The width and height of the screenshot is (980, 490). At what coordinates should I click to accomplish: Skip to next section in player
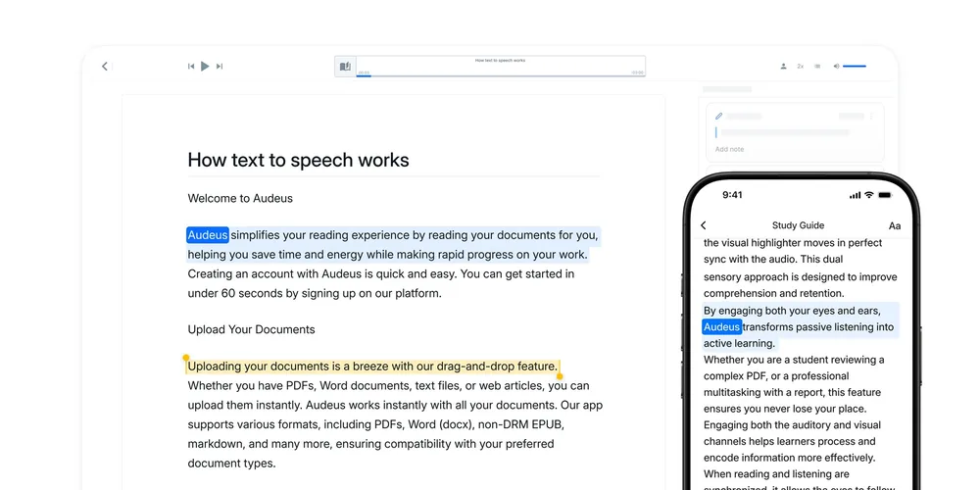pos(220,67)
